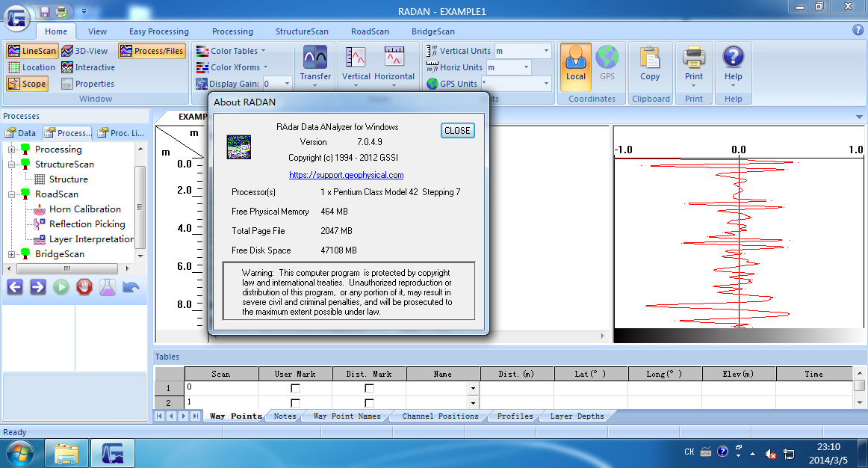
Task: Switch to the Notes table tab
Action: 285,416
